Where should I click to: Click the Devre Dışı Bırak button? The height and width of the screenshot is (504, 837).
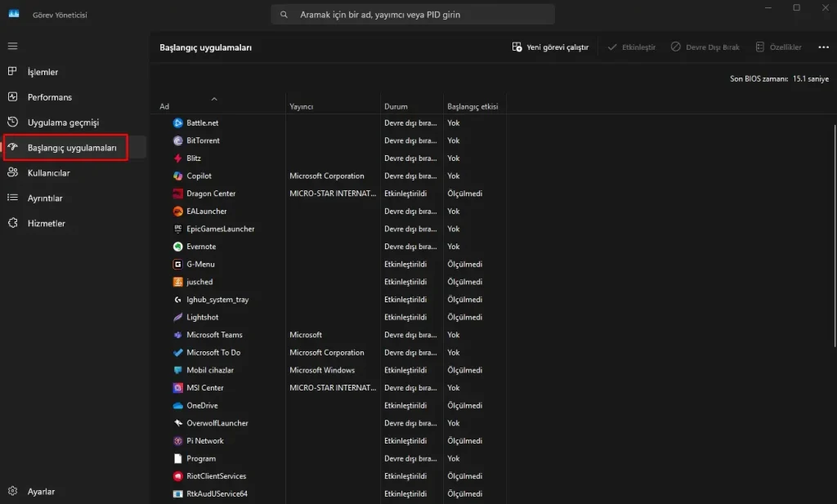(705, 47)
